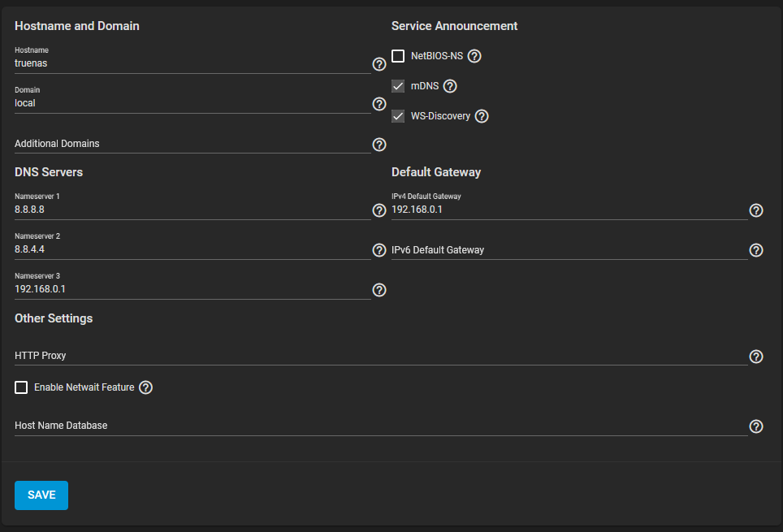Open help tooltip for Hostname field
Viewport: 783px width, 532px height.
tap(379, 64)
